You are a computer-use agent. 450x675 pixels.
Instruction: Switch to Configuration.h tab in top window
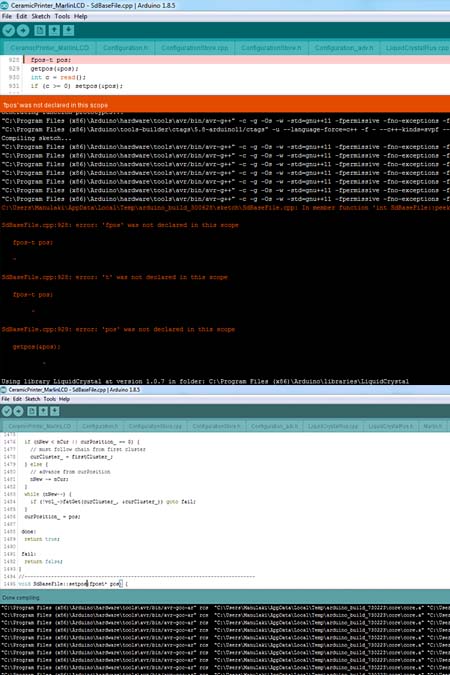click(x=125, y=47)
